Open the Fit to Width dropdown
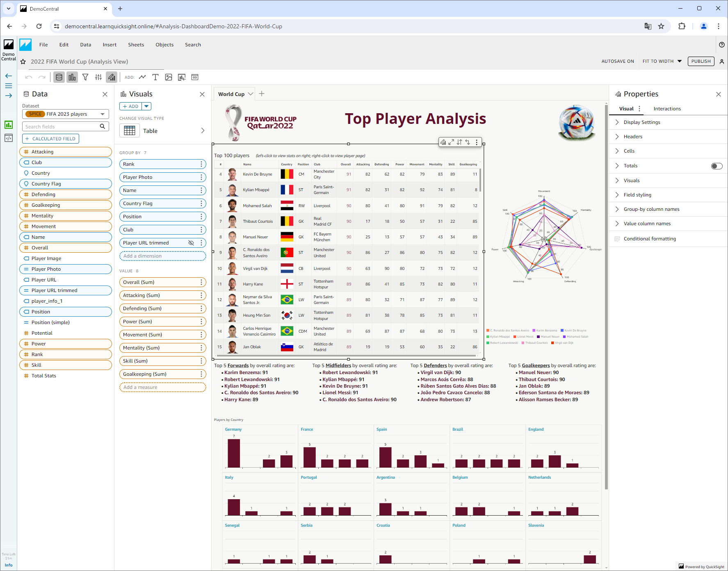 (x=662, y=61)
